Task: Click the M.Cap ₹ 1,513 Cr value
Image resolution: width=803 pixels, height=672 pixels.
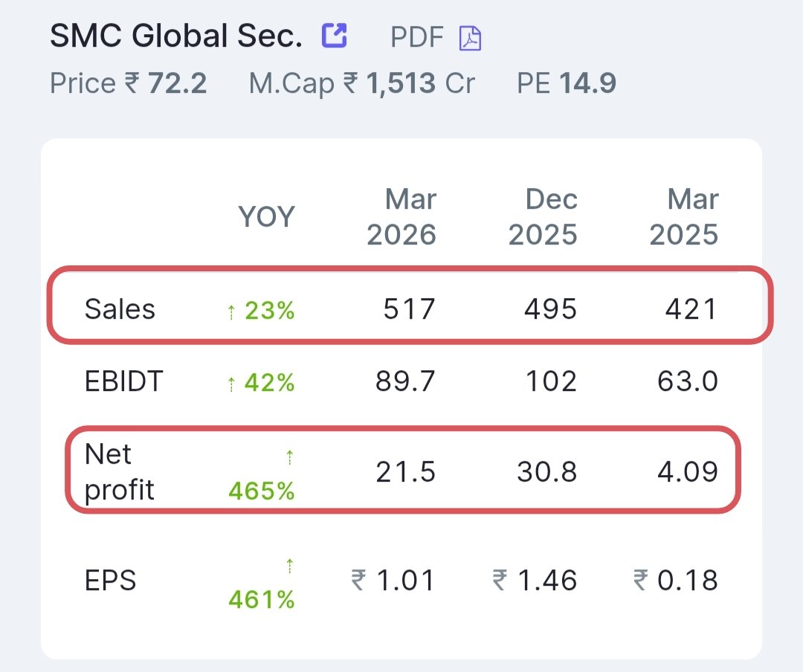Action: (362, 83)
